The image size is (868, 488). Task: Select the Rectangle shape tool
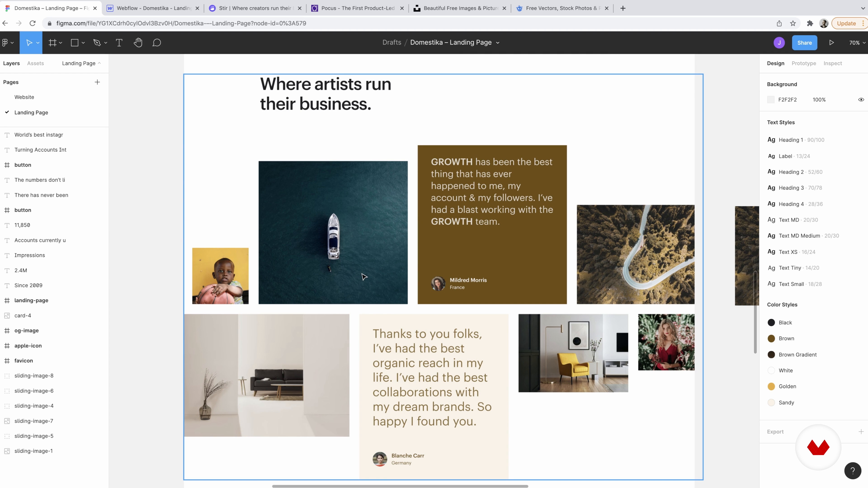[x=75, y=43]
